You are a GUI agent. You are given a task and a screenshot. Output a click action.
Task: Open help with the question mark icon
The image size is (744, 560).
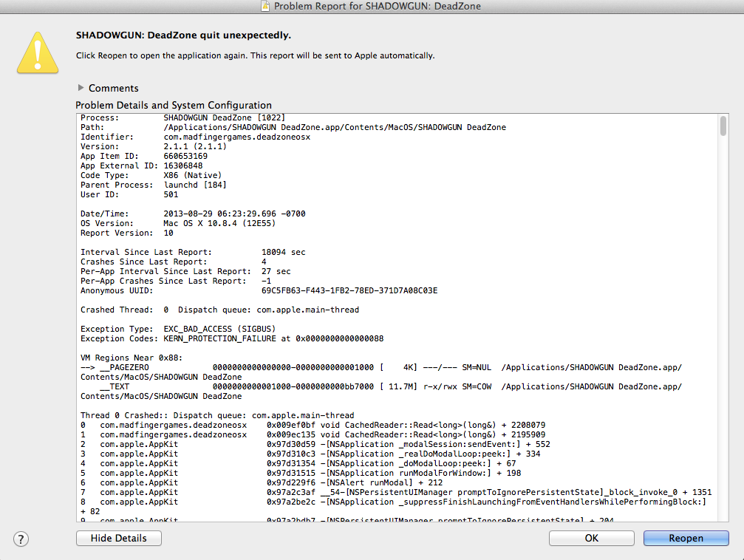point(21,539)
